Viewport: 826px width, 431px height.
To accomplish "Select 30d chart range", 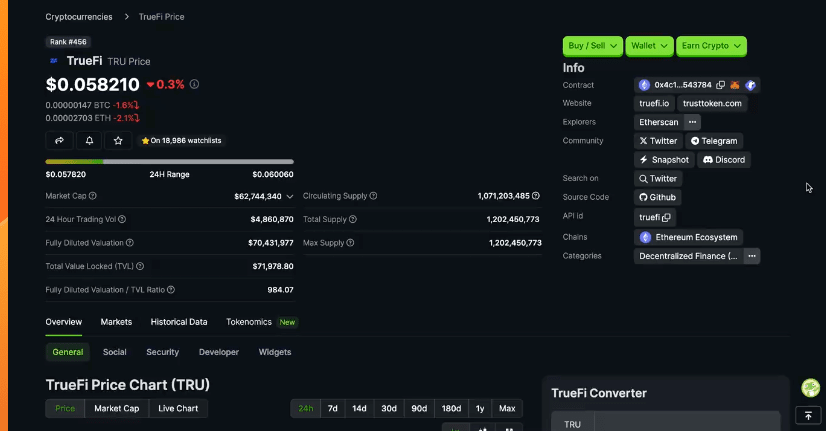I will click(389, 408).
